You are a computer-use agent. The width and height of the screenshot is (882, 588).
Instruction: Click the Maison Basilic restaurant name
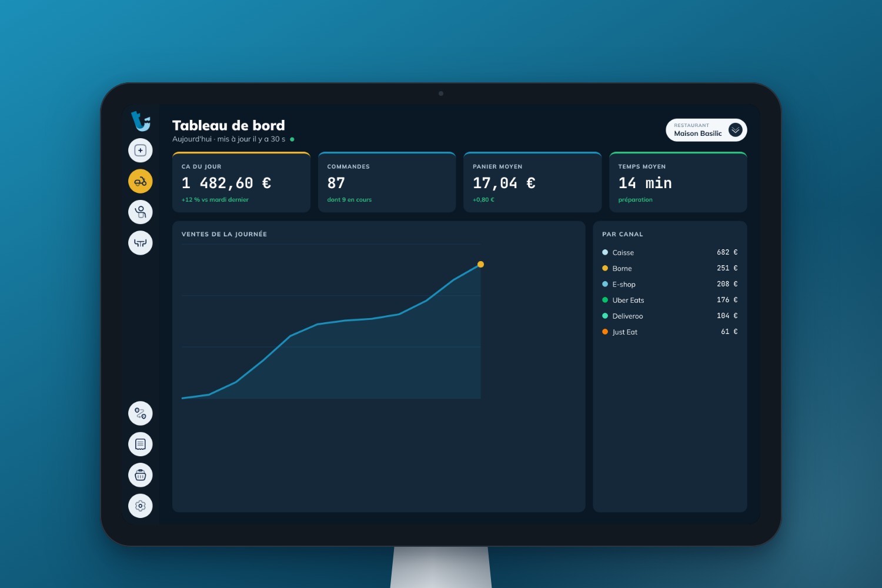pos(697,133)
